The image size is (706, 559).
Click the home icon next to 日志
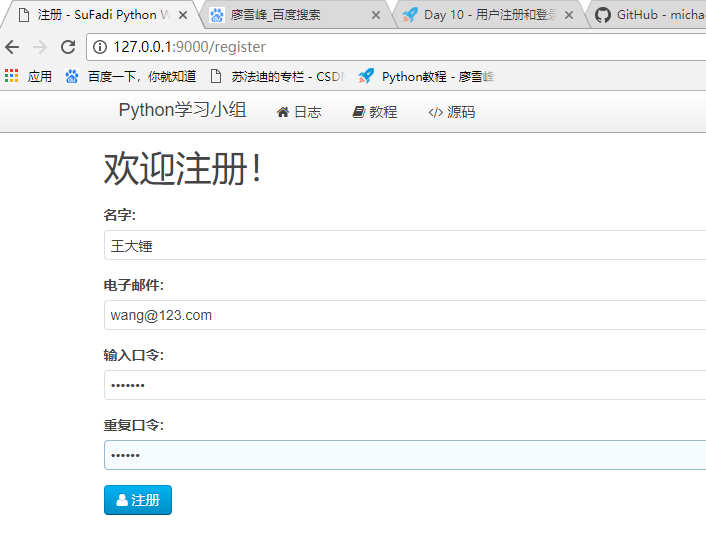[283, 112]
